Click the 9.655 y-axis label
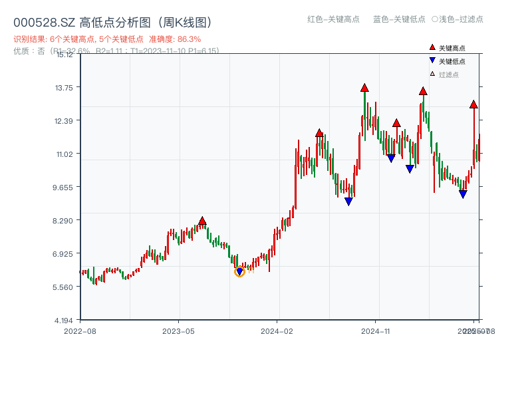Screen dimensions: 532x399 [x=63, y=188]
